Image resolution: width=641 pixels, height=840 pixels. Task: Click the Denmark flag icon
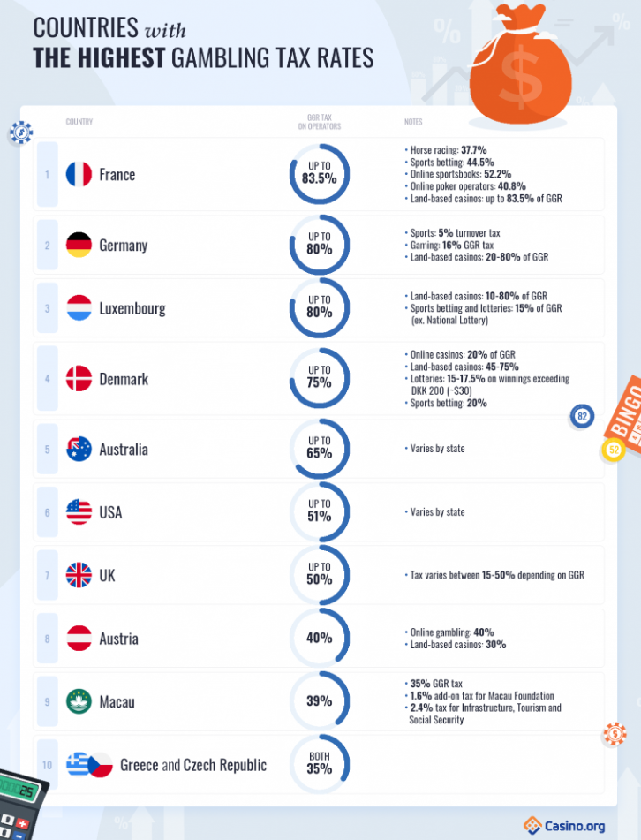[x=79, y=379]
